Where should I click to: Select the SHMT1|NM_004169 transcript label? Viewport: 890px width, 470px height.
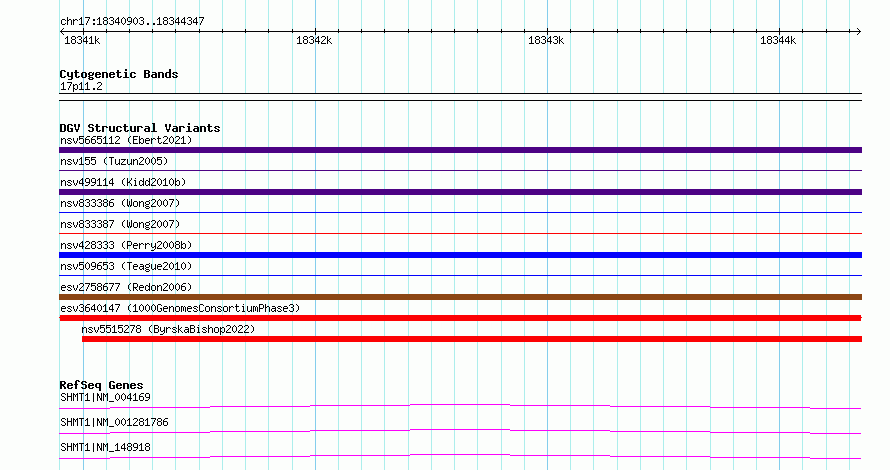click(x=105, y=397)
